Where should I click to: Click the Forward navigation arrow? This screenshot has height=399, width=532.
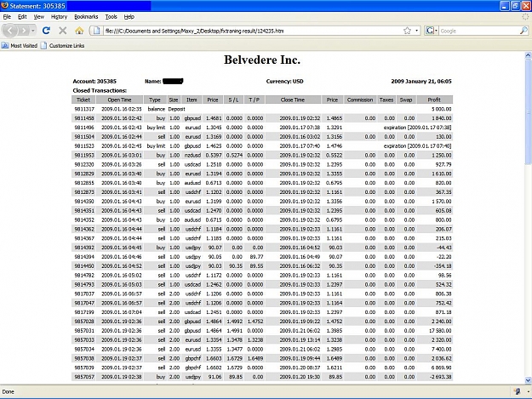[x=24, y=31]
